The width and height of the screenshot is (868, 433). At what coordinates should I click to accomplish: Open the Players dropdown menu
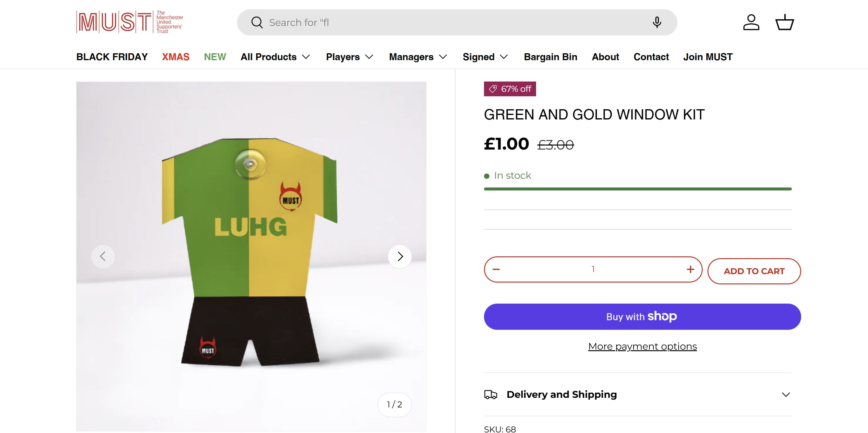(x=349, y=57)
